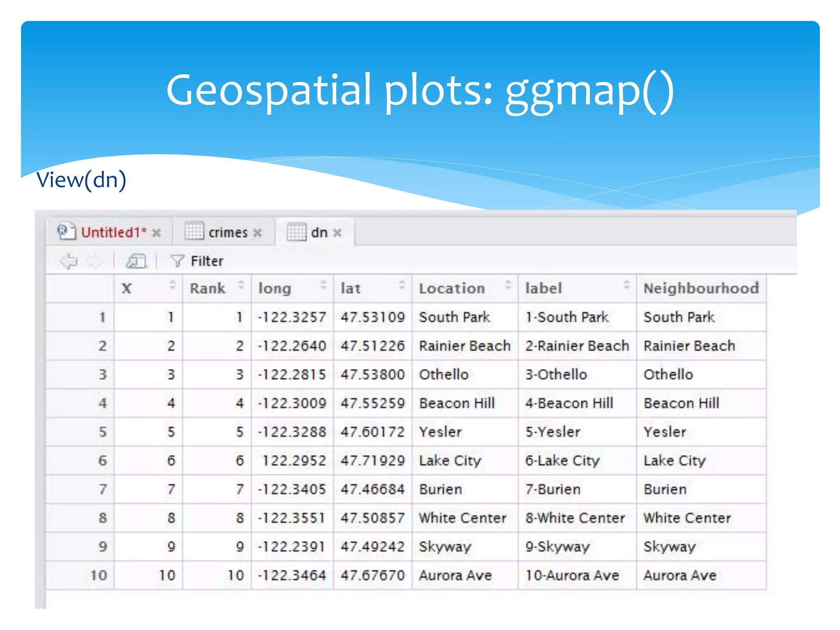
Task: Close the dn tab
Action: point(338,233)
